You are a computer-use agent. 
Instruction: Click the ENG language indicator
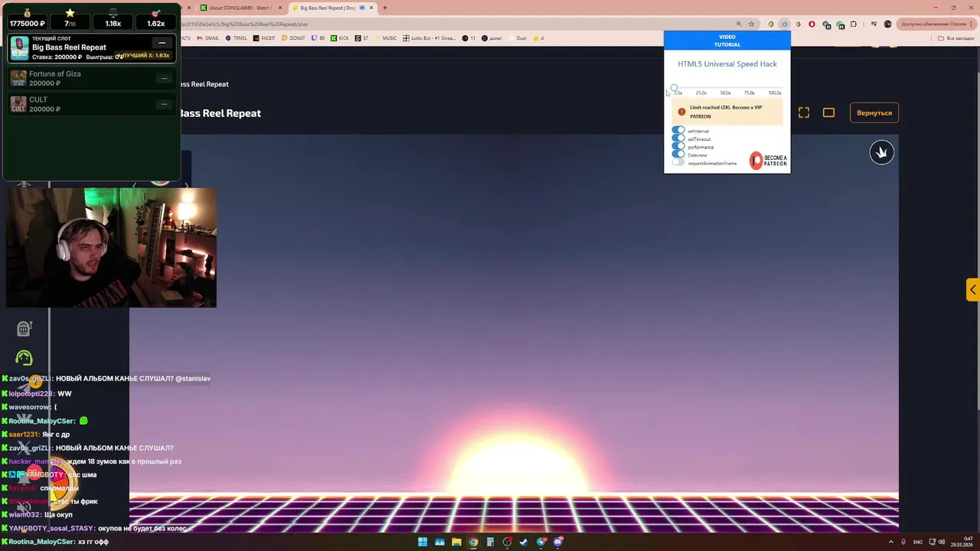[x=918, y=542]
